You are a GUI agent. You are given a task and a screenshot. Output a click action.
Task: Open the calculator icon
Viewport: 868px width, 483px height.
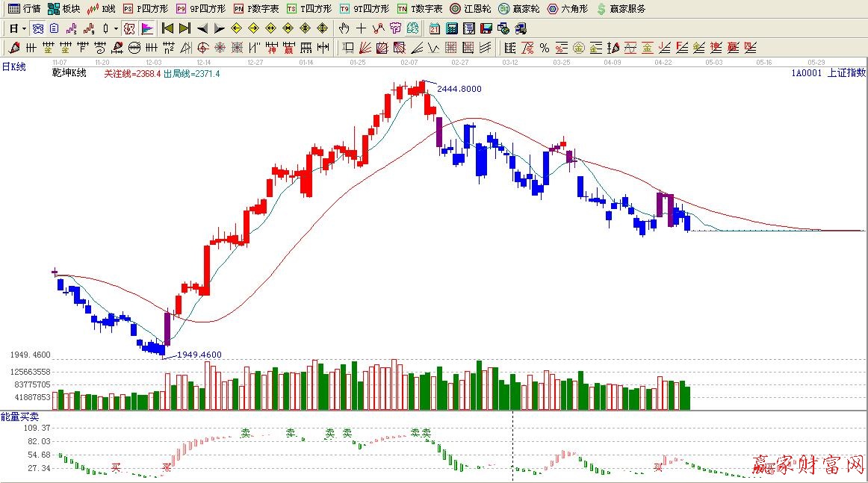452,28
